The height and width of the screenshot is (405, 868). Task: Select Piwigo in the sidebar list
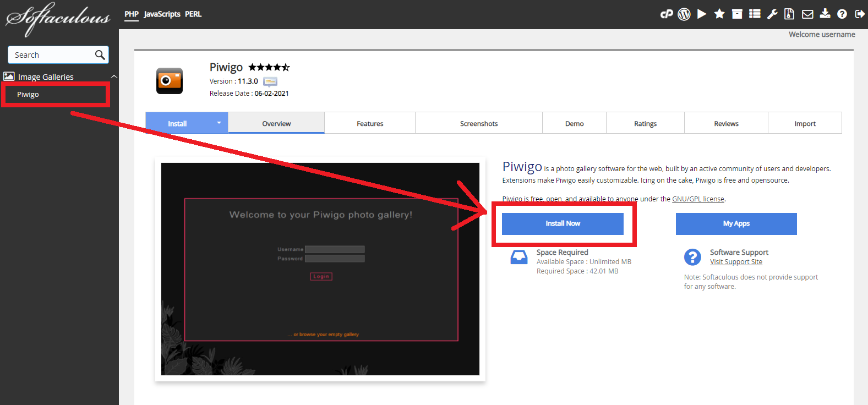point(28,95)
